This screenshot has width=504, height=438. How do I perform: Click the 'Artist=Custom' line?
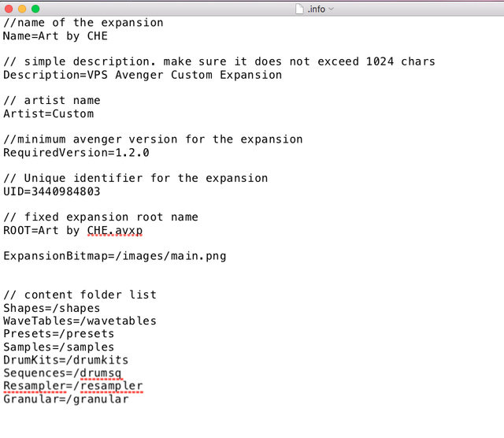tap(49, 113)
